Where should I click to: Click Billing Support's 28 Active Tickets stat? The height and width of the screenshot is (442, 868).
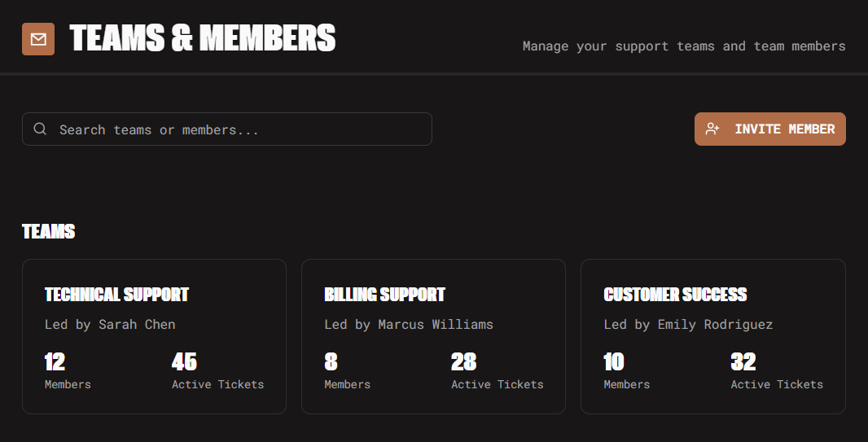(x=497, y=370)
